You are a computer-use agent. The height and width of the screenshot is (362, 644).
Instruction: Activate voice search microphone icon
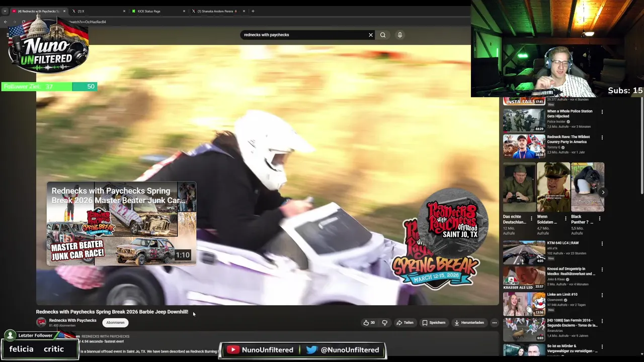[x=400, y=35]
